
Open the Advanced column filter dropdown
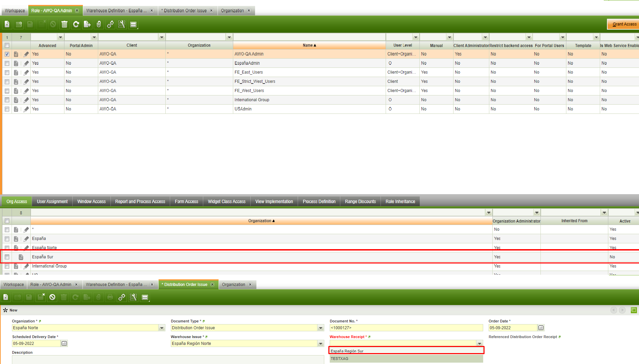tap(60, 37)
